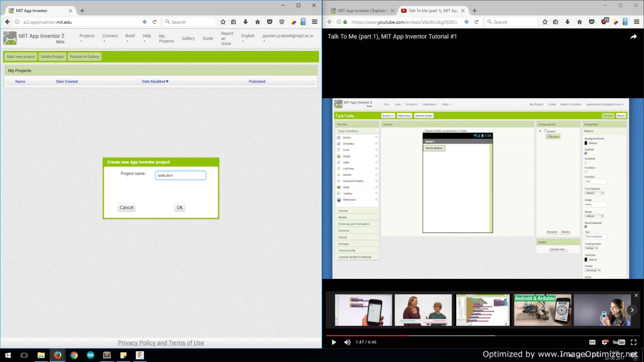
Task: Switch to the MIT App Inventor Explore tab
Action: click(362, 11)
